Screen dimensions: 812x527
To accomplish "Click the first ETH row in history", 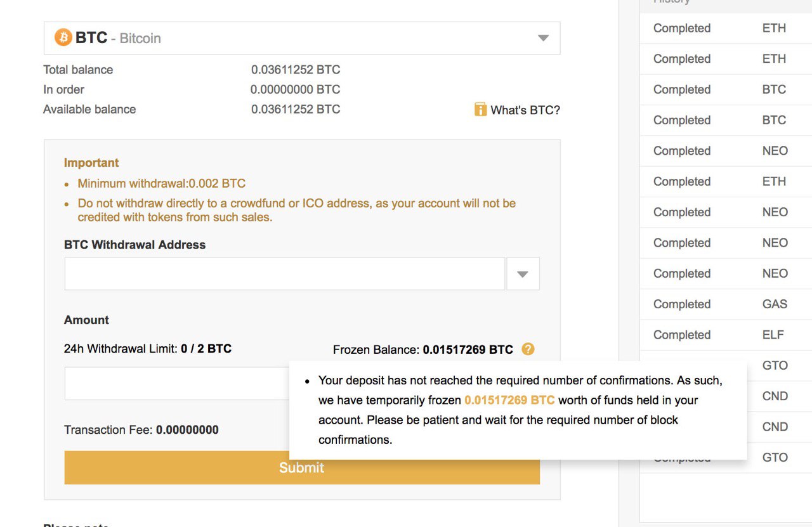I will tap(726, 28).
